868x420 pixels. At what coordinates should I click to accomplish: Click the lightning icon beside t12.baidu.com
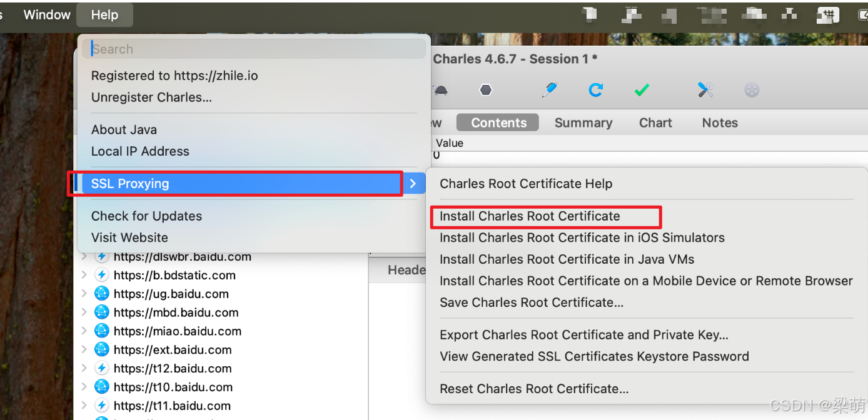[x=101, y=368]
